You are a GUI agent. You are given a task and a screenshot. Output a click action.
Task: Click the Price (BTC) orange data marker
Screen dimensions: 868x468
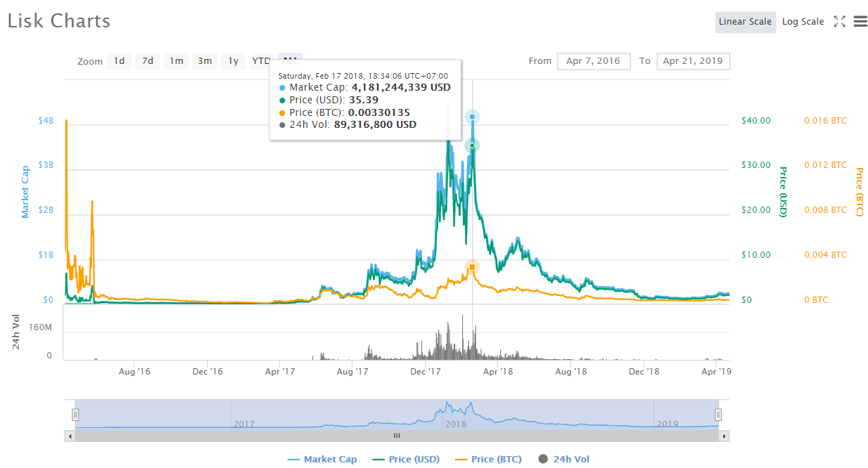click(473, 267)
